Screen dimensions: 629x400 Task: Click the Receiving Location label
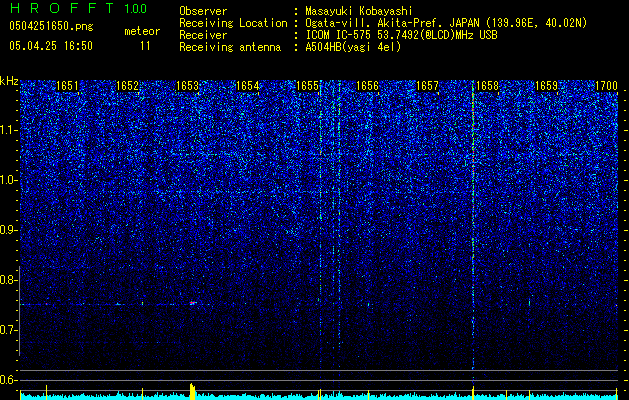[x=233, y=23]
